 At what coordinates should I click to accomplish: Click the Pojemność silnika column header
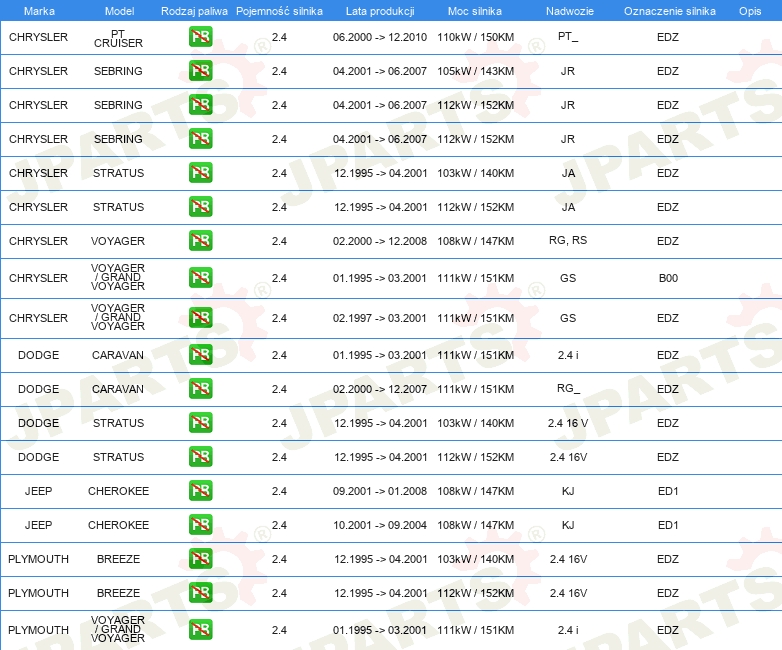pyautogui.click(x=279, y=11)
